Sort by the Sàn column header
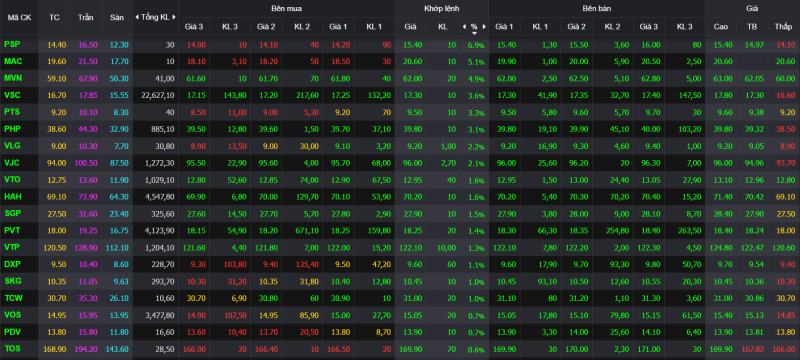 [x=117, y=17]
